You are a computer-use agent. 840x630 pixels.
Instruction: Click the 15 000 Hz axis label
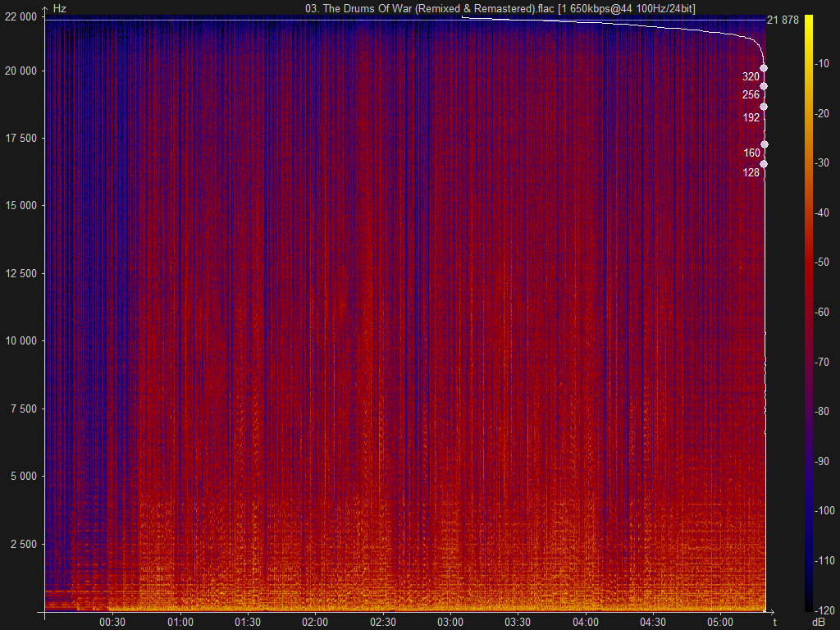click(21, 206)
